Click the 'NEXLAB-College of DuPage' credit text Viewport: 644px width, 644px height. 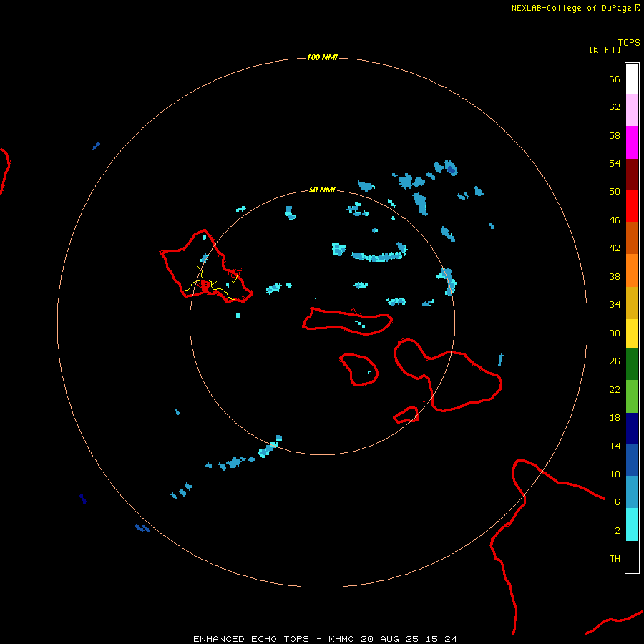click(x=572, y=8)
